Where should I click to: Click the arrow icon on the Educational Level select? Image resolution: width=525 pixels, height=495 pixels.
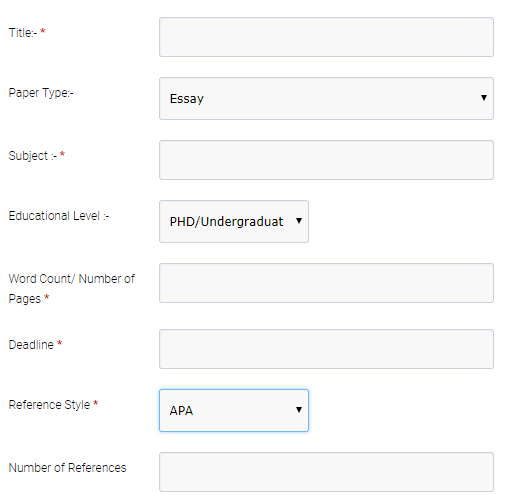(299, 220)
